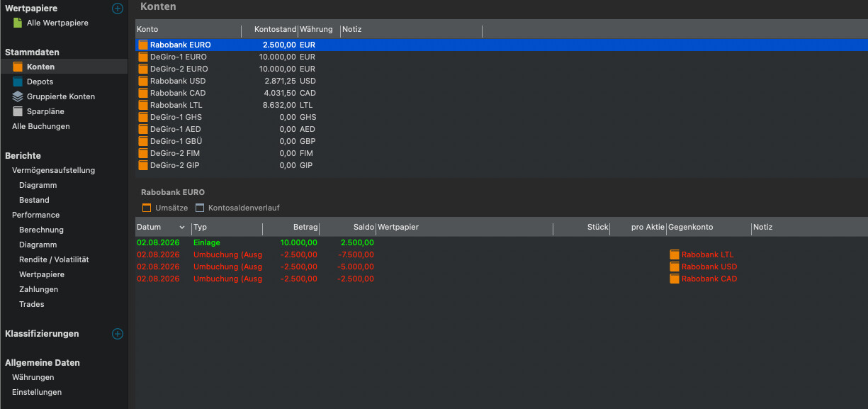Image resolution: width=868 pixels, height=409 pixels.
Task: Click Rabobank USD balance 2.871,25
Action: (x=280, y=81)
